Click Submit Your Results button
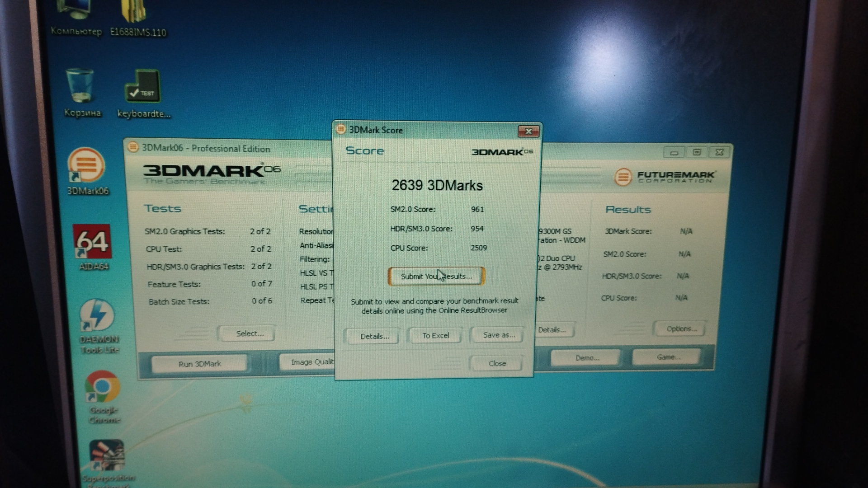The width and height of the screenshot is (868, 488). point(436,276)
